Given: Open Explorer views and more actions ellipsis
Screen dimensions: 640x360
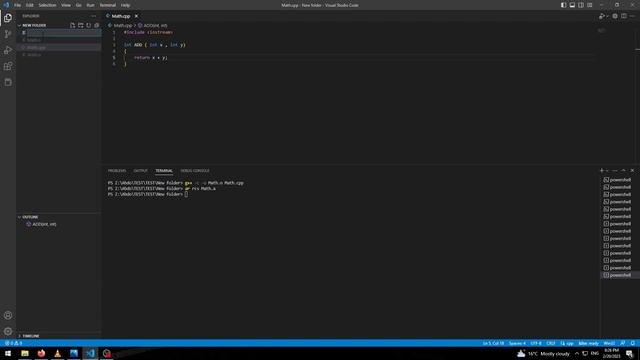Looking at the screenshot, I should point(94,16).
